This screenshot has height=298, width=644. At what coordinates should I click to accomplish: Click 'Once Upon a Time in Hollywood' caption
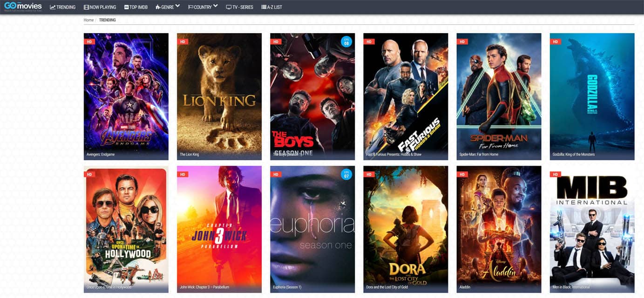(x=109, y=287)
